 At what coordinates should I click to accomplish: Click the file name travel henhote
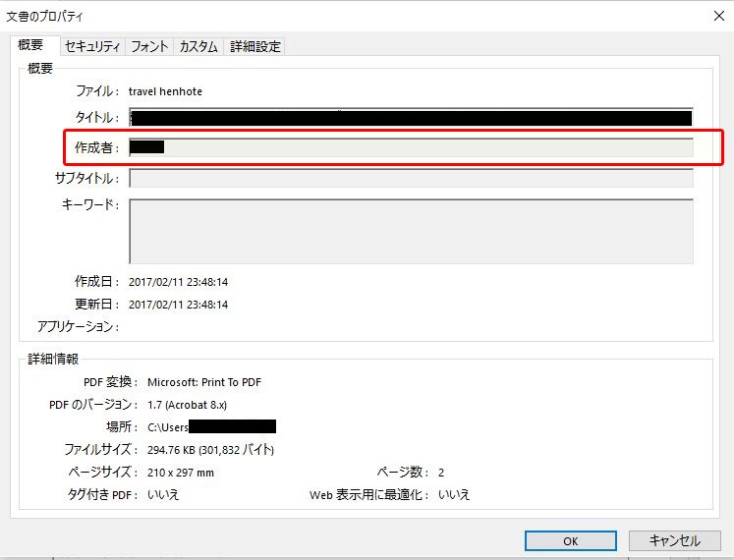[x=165, y=91]
